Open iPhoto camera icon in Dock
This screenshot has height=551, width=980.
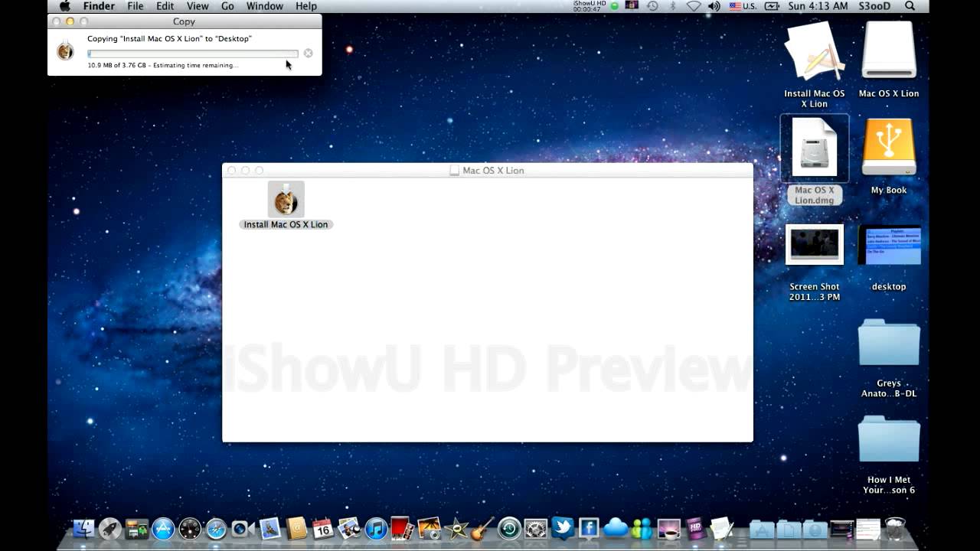point(429,528)
